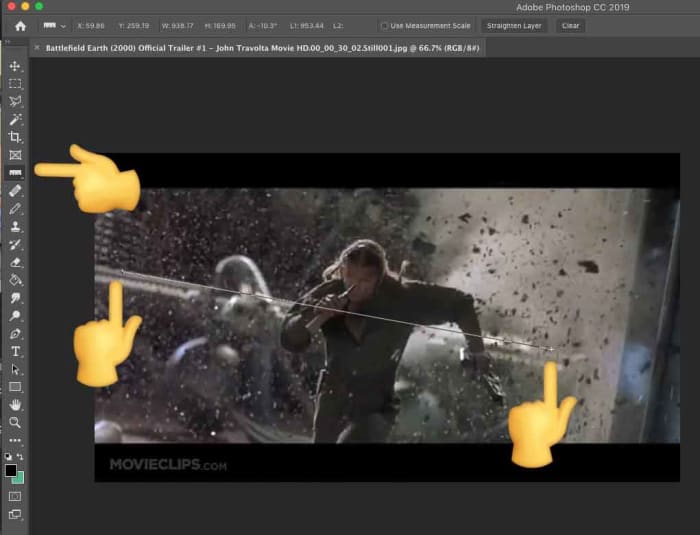700x535 pixels.
Task: Select the Zoom magnifier tool
Action: click(x=15, y=422)
